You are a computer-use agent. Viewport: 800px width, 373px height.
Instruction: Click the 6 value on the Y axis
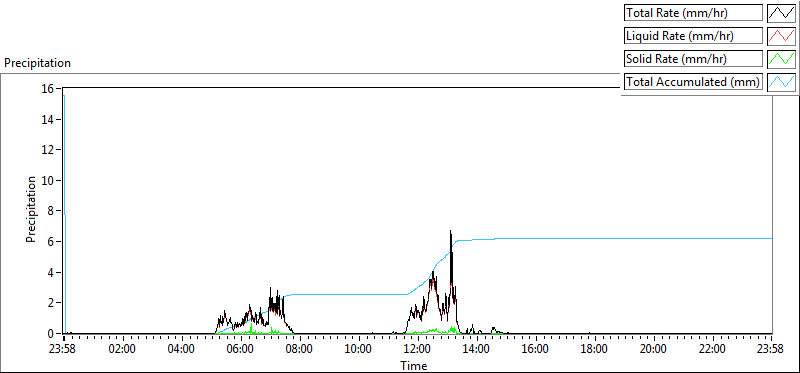[x=51, y=241]
